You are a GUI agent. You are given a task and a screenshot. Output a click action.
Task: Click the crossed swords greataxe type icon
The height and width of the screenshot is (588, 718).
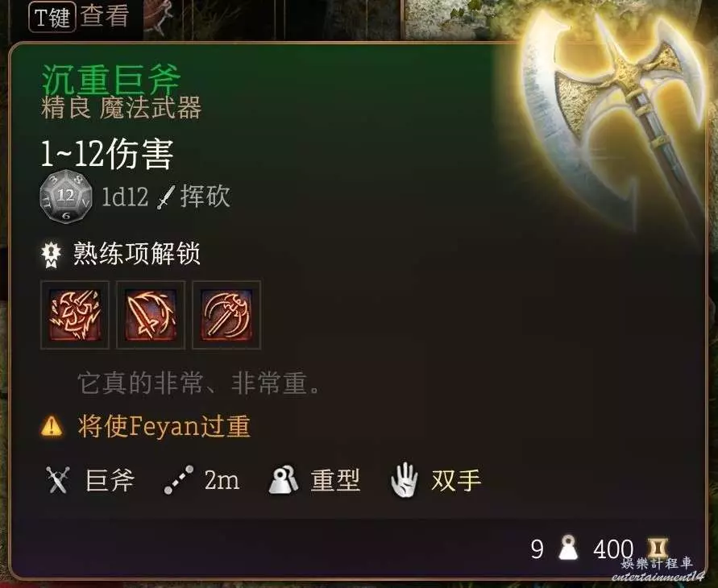click(x=58, y=480)
